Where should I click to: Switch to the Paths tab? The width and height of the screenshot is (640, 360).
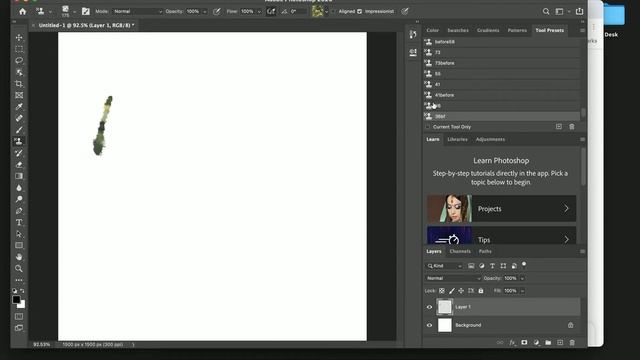point(485,251)
